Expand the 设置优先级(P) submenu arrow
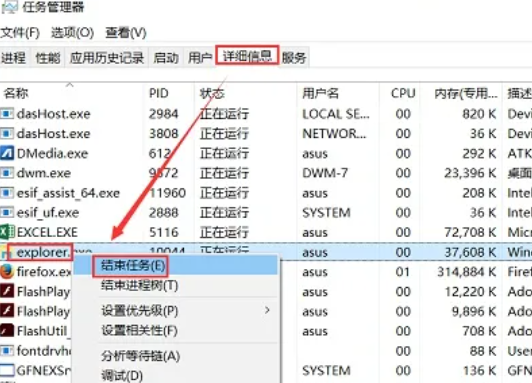This screenshot has width=532, height=383. click(x=267, y=310)
